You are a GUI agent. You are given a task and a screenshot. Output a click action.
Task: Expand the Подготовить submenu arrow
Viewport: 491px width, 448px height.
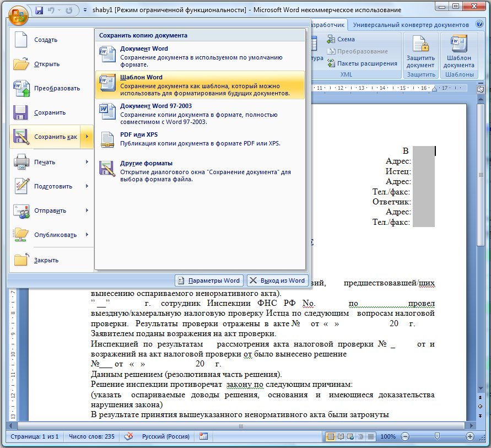[87, 186]
